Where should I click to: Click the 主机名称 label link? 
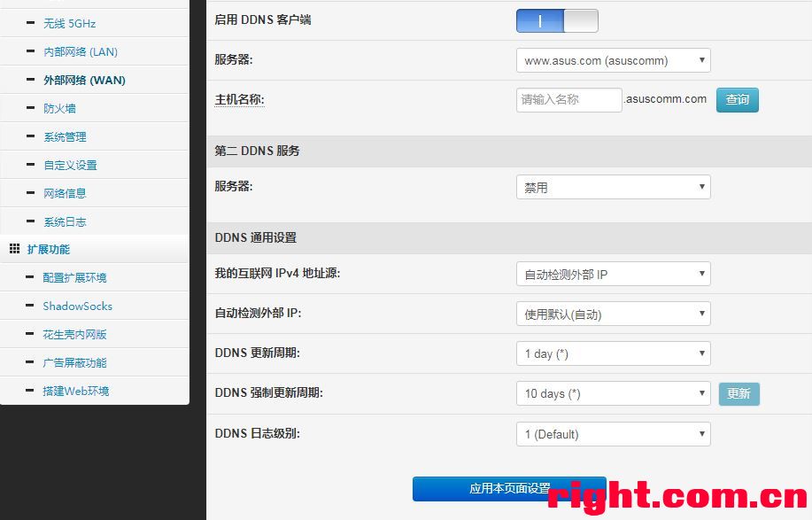(239, 99)
